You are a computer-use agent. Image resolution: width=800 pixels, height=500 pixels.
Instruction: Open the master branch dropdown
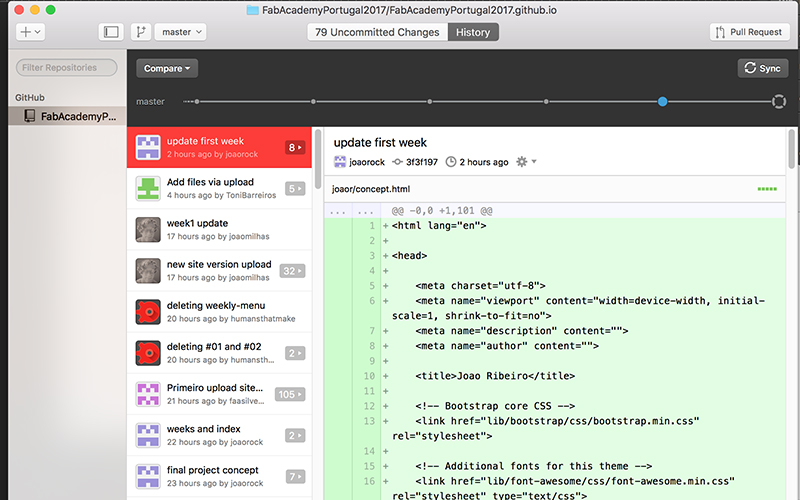pyautogui.click(x=181, y=32)
